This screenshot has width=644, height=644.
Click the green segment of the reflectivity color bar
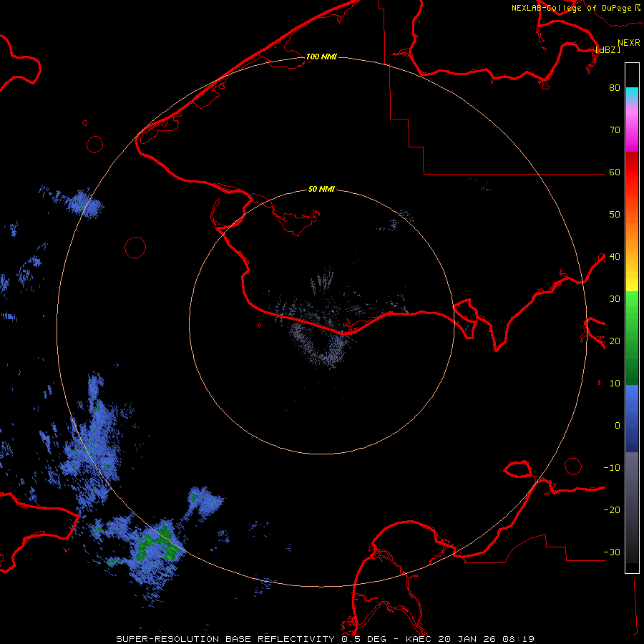pos(632,338)
